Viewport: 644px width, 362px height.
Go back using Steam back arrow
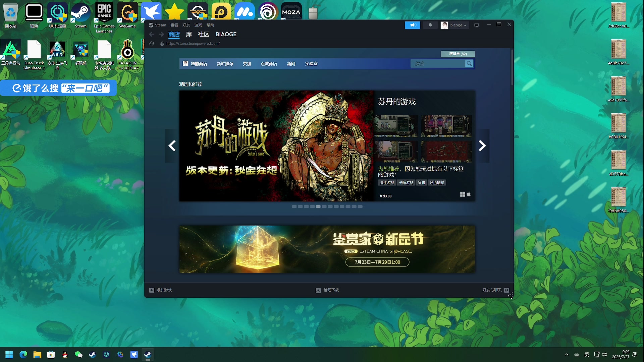point(152,34)
